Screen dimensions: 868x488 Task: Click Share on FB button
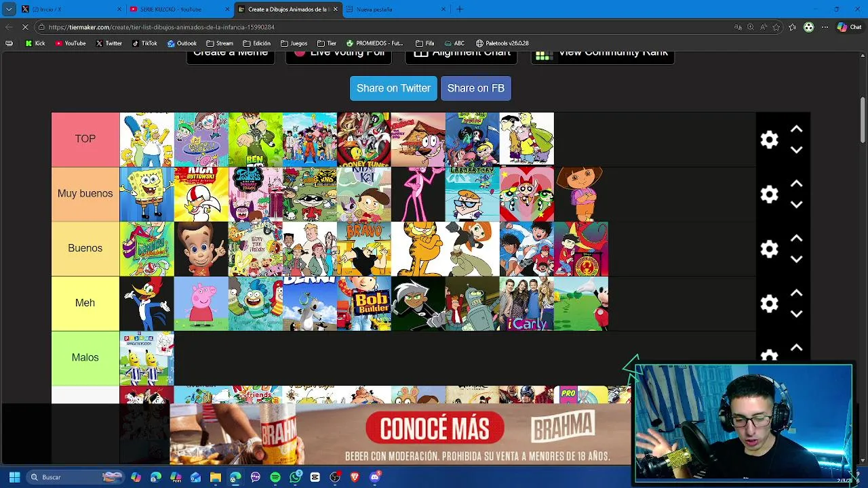click(x=475, y=88)
